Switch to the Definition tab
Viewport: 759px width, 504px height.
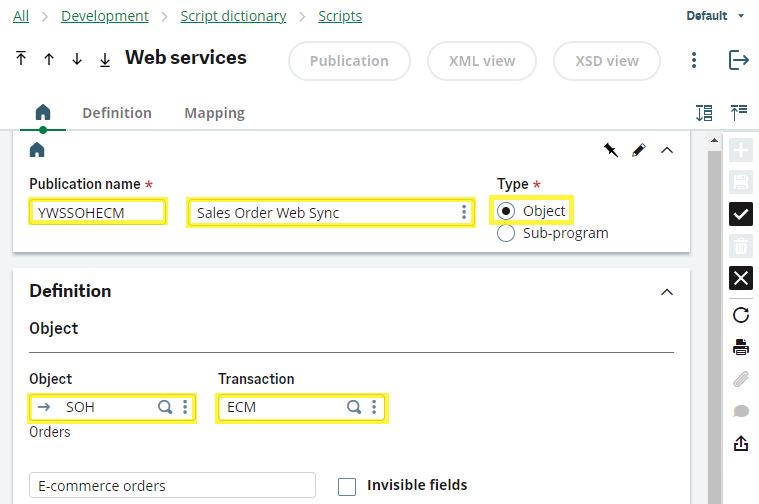pyautogui.click(x=117, y=113)
